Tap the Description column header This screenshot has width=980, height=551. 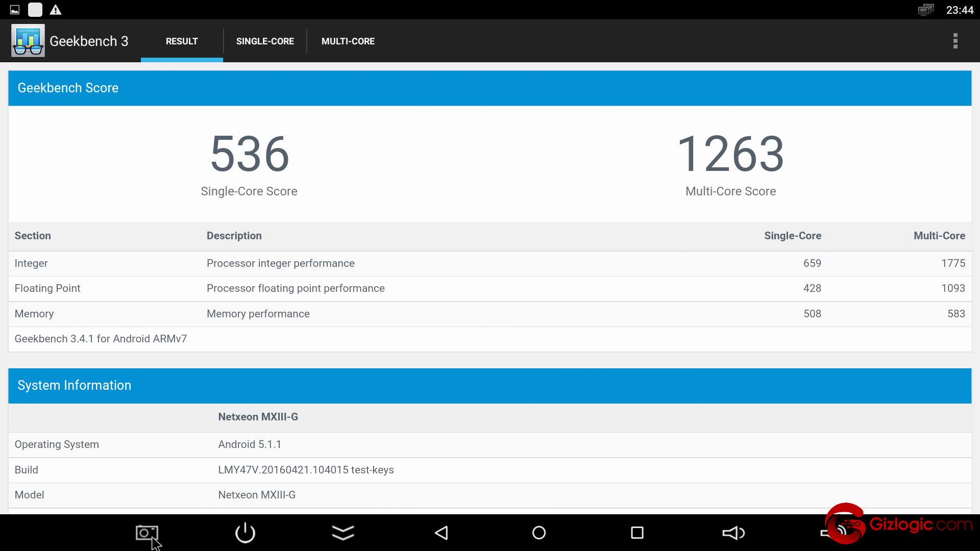(x=234, y=236)
